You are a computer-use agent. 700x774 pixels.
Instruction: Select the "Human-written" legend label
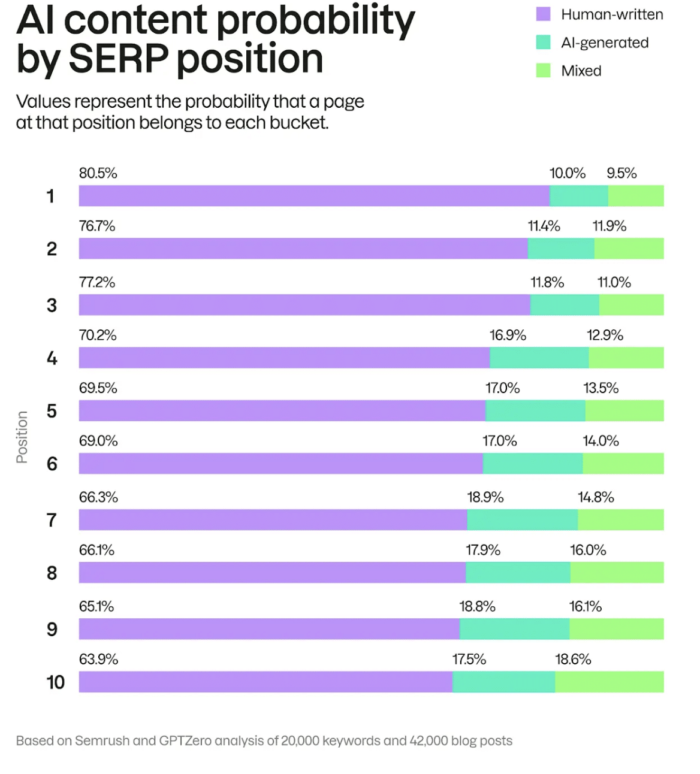coord(612,14)
